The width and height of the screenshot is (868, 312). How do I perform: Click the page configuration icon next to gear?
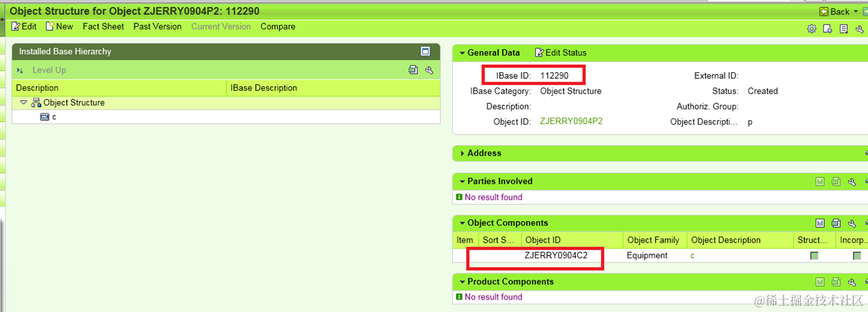pyautogui.click(x=828, y=29)
